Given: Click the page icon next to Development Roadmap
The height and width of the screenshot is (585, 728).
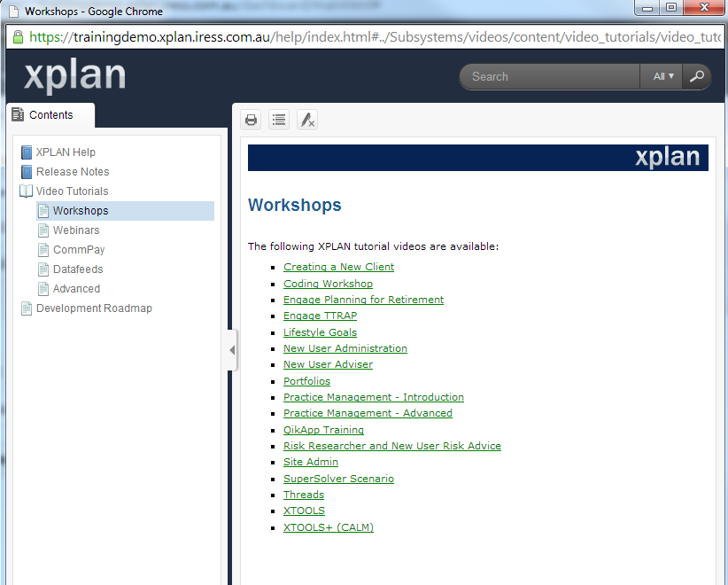Looking at the screenshot, I should (x=27, y=308).
